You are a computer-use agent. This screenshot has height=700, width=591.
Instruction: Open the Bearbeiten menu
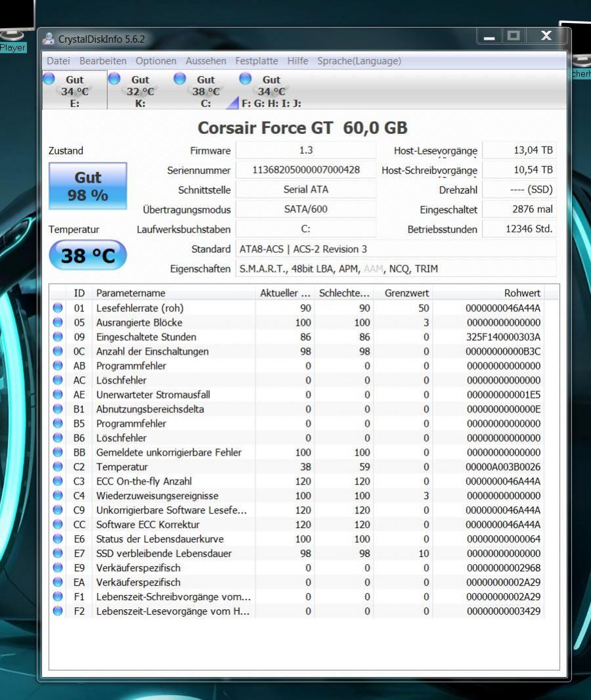click(102, 60)
